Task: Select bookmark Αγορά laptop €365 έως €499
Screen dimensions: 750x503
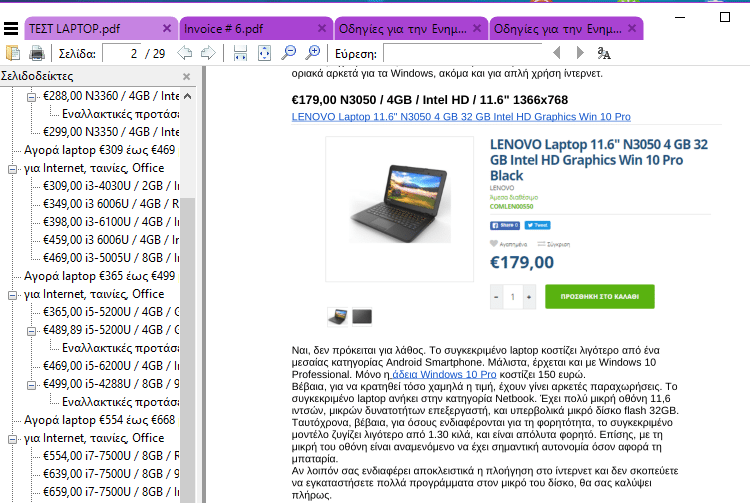Action: click(x=99, y=276)
